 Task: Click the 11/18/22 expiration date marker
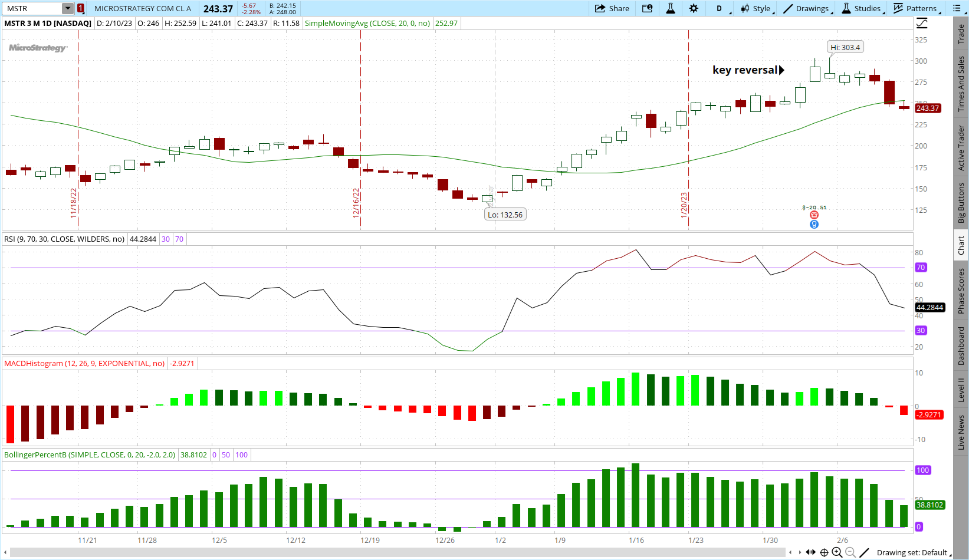[74, 203]
